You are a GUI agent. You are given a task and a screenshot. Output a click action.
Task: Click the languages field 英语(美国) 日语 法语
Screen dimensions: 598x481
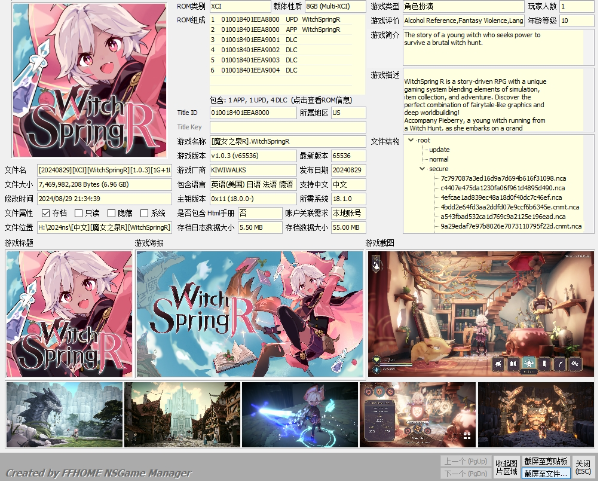click(x=253, y=184)
